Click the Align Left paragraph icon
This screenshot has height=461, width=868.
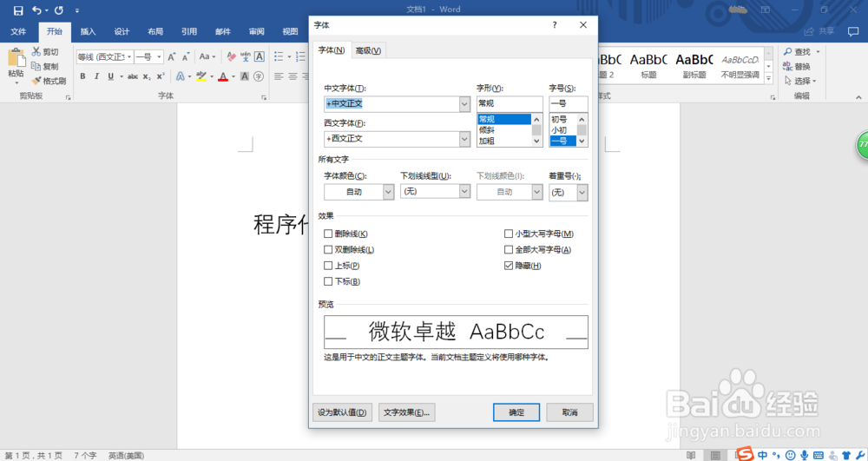[279, 76]
